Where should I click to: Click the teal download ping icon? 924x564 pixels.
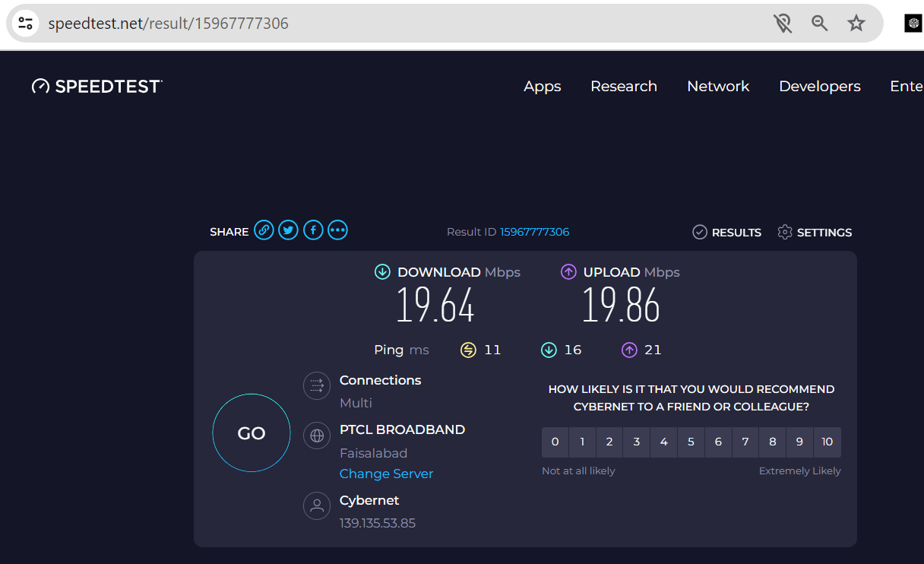(549, 350)
